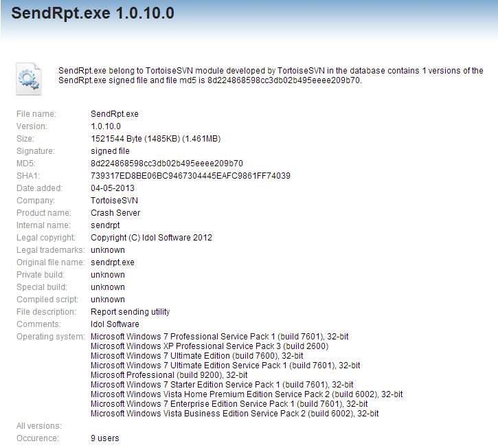Click Microsoft Professional build 9200 line

tap(169, 375)
